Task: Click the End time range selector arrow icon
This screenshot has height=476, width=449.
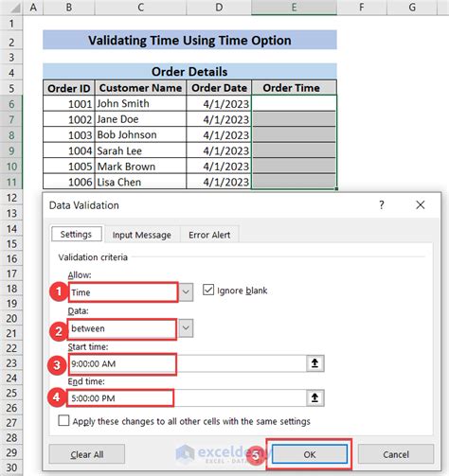Action: point(314,398)
